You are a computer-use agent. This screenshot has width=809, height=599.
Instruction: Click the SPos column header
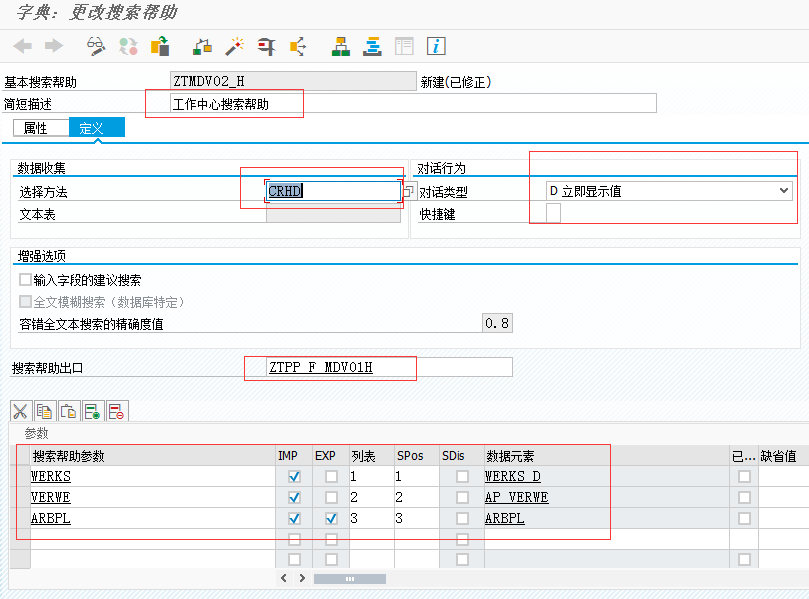tap(417, 456)
